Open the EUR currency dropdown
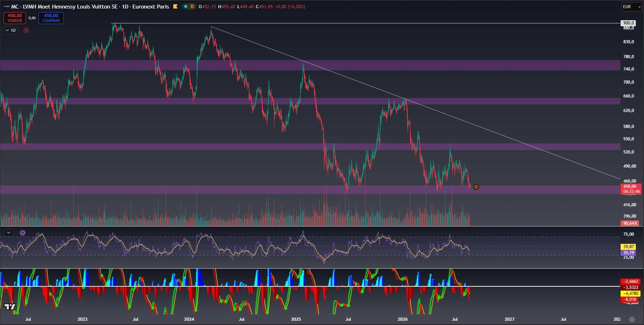 [631, 7]
